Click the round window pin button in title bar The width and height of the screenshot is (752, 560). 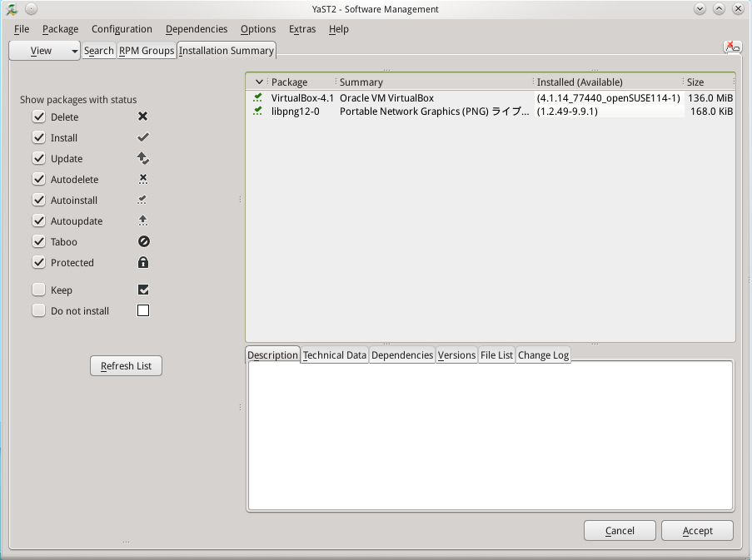[x=31, y=9]
